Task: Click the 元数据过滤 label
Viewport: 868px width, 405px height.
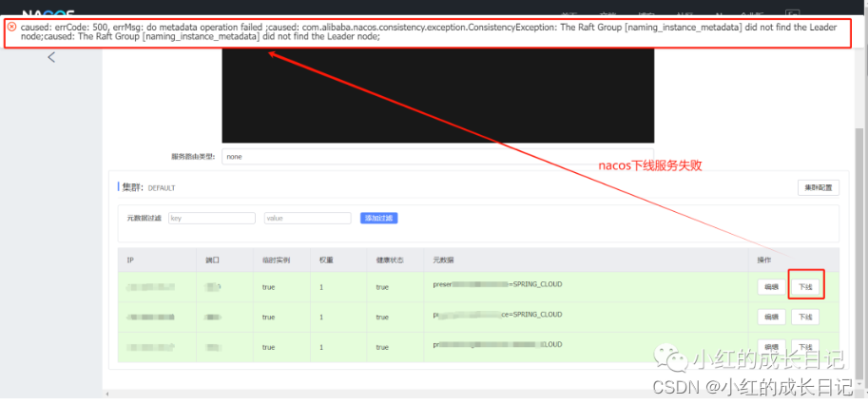Action: pyautogui.click(x=144, y=218)
